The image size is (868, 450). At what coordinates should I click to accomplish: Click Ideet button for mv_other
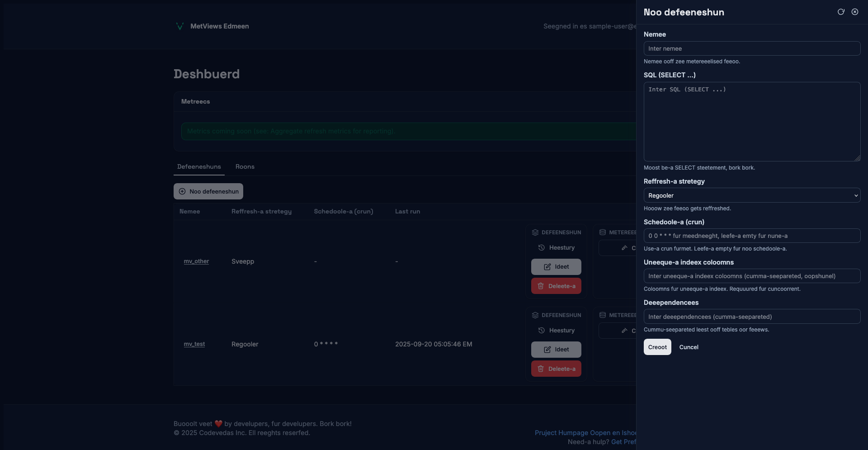click(556, 267)
